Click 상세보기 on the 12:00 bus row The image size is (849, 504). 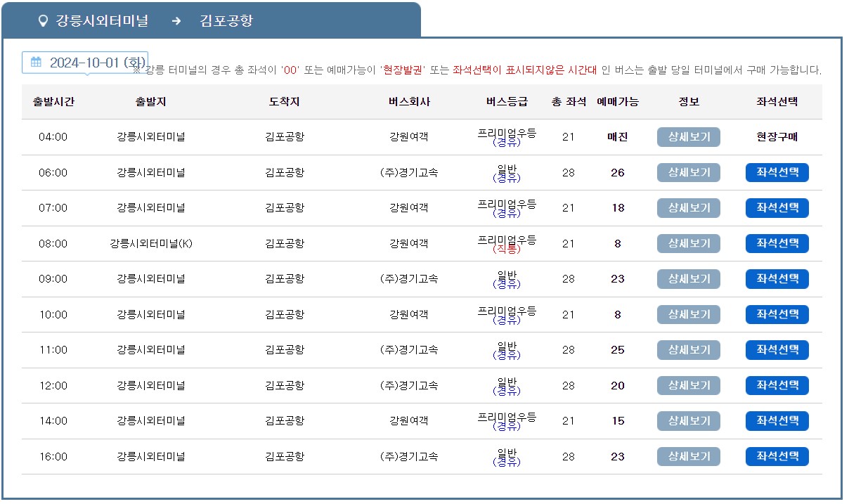(x=688, y=385)
